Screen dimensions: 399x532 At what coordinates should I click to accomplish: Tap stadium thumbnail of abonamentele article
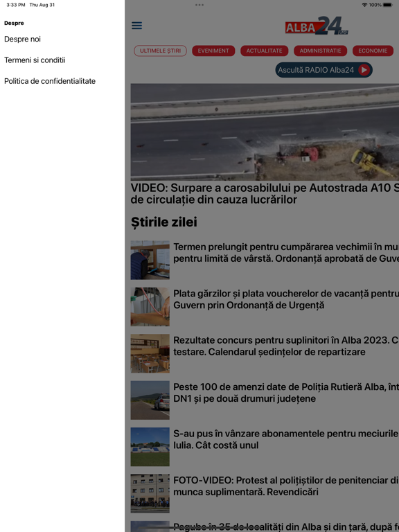pyautogui.click(x=150, y=447)
